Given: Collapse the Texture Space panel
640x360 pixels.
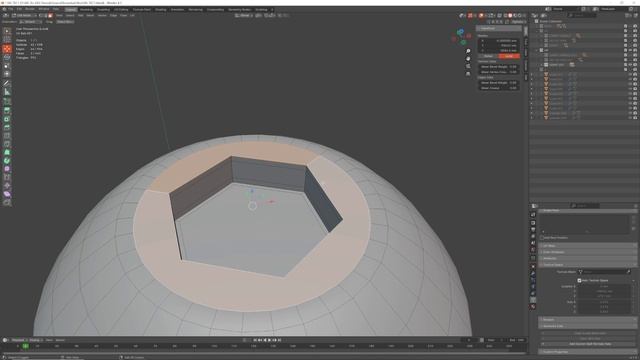Looking at the screenshot, I should click(x=588, y=264).
